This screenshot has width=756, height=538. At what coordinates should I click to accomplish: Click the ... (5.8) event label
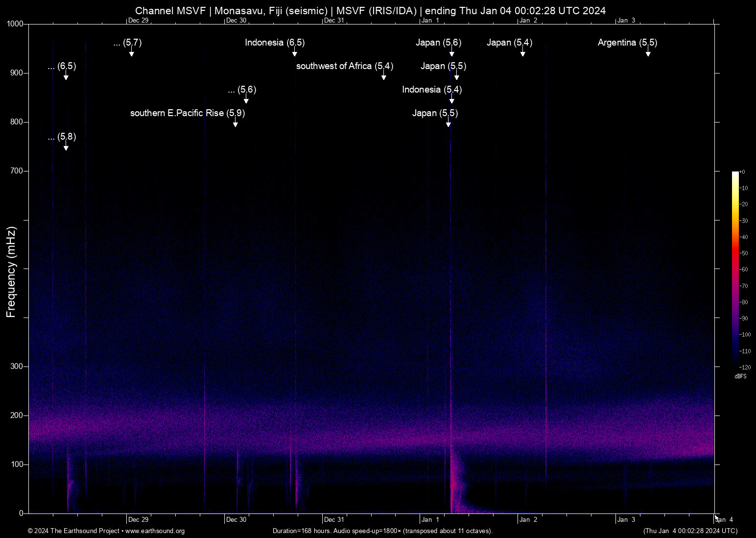coord(62,137)
